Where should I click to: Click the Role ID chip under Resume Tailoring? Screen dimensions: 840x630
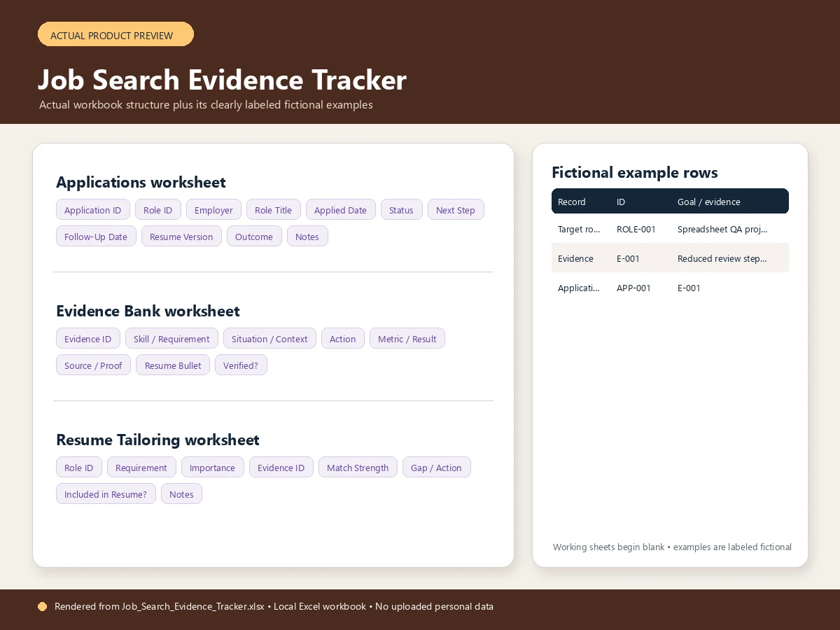[79, 468]
